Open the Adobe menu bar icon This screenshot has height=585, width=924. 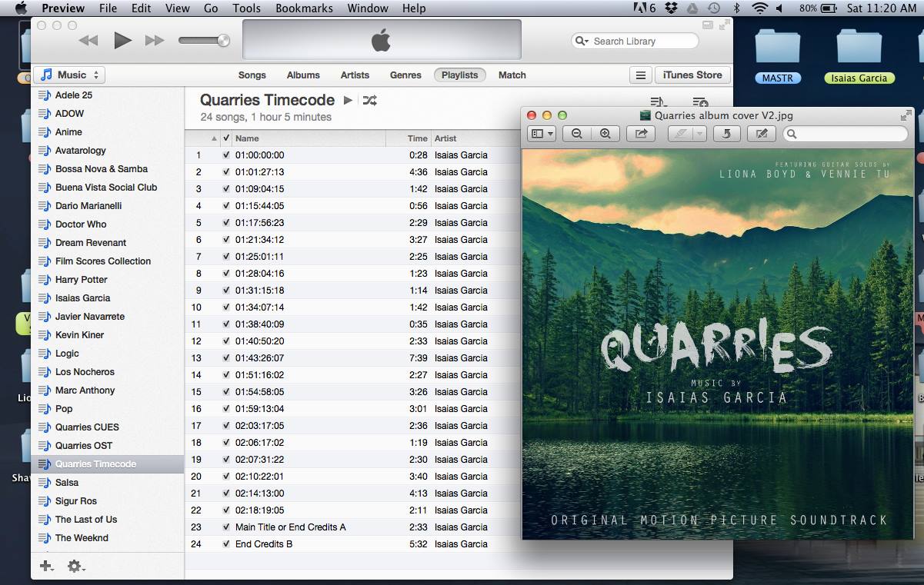pos(644,8)
